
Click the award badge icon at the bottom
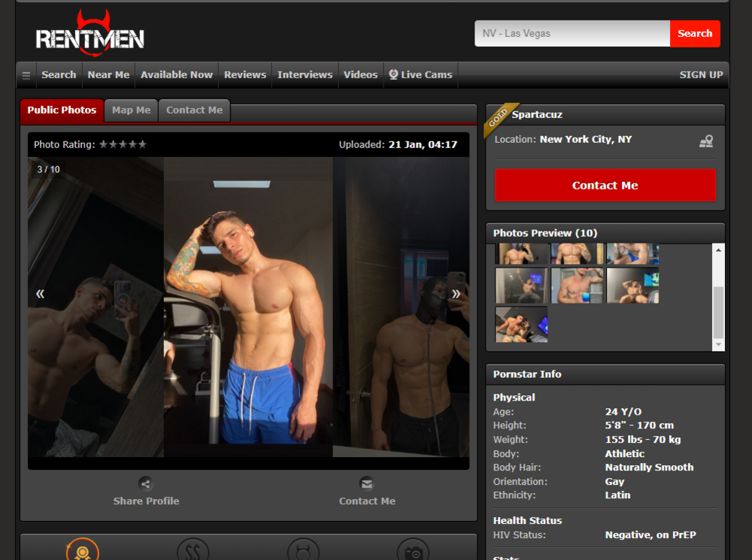(x=83, y=552)
